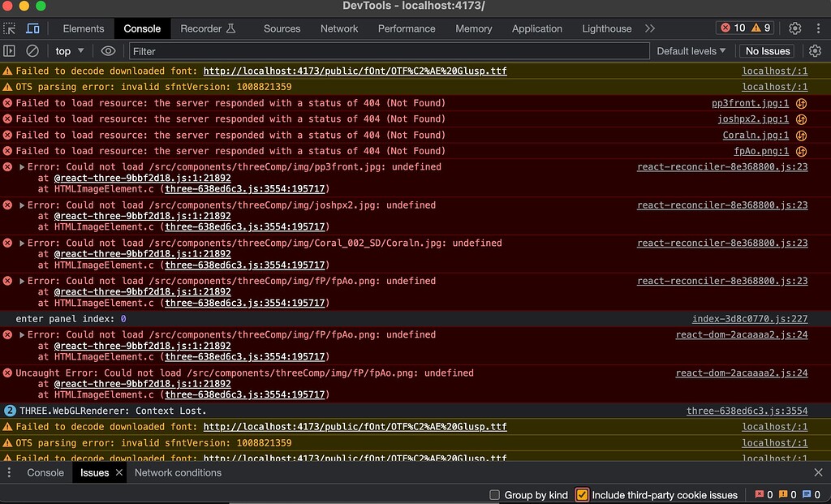The height and width of the screenshot is (504, 831).
Task: Toggle the device toolbar
Action: [32, 28]
